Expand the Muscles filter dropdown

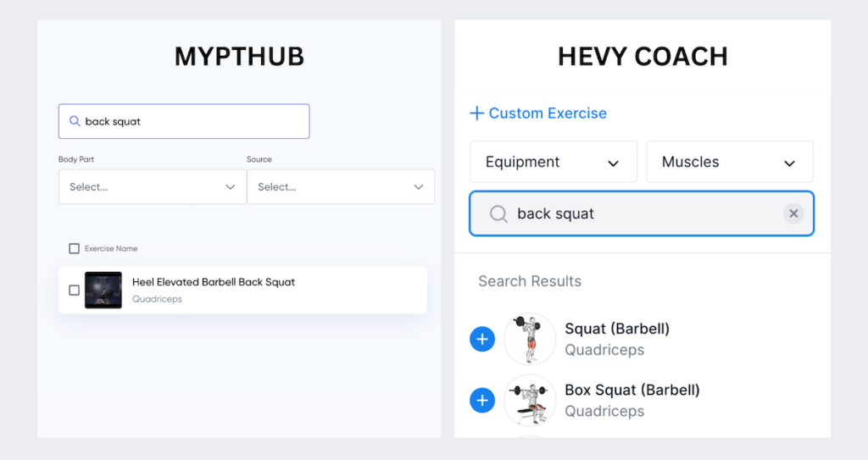click(x=729, y=162)
